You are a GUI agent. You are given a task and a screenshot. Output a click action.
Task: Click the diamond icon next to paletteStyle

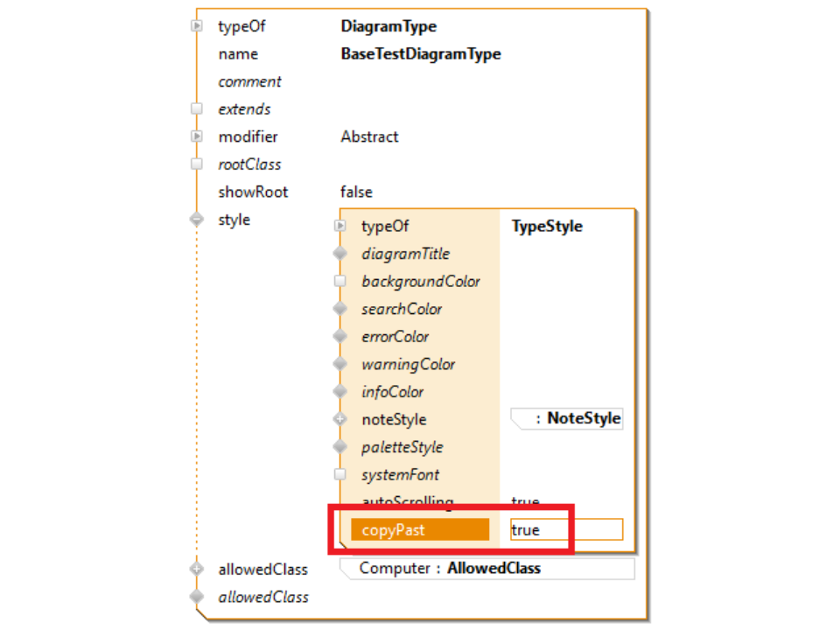340,447
